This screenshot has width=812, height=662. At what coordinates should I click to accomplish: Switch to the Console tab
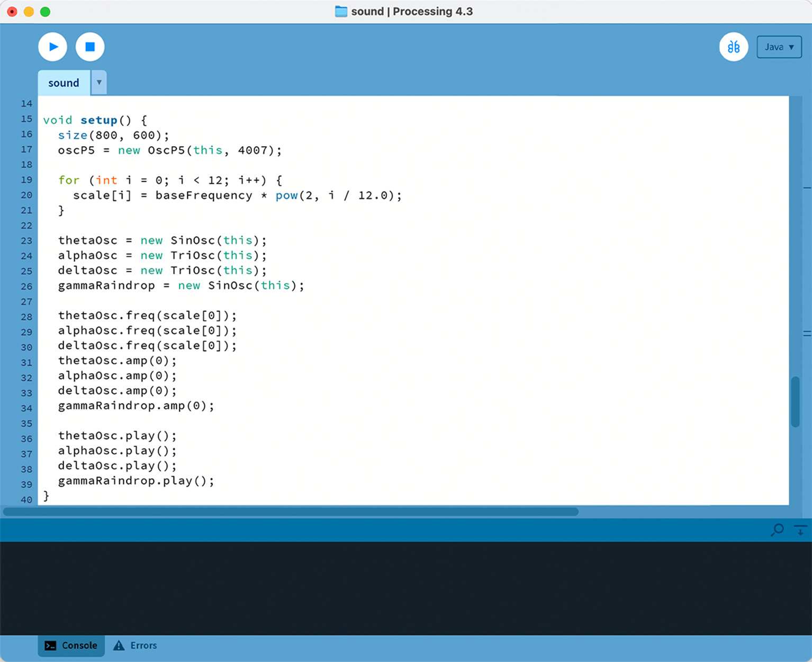71,646
